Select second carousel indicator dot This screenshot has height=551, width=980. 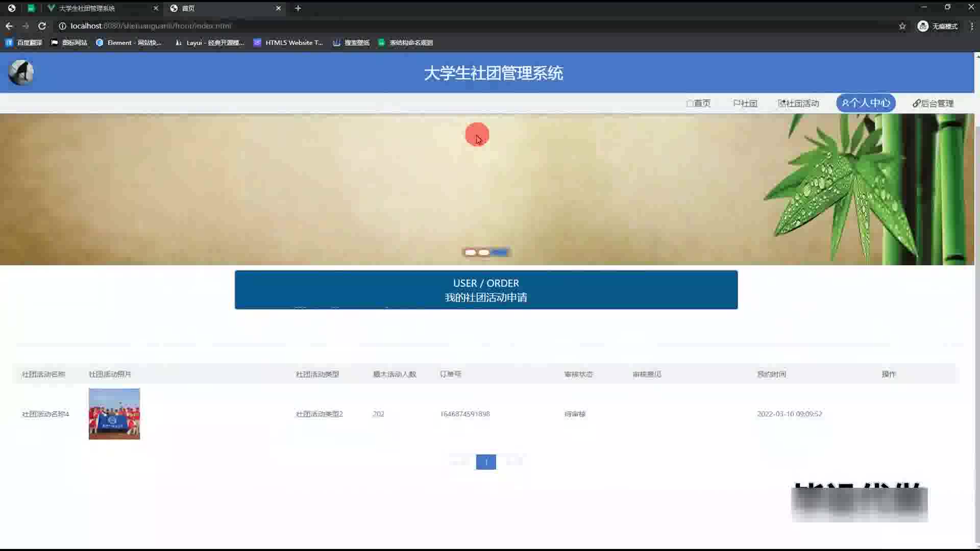(x=484, y=253)
